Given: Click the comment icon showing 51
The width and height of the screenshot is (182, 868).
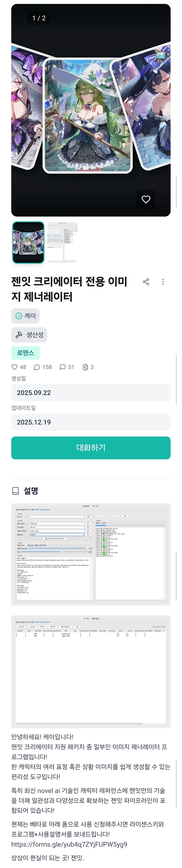Looking at the screenshot, I should (x=63, y=367).
